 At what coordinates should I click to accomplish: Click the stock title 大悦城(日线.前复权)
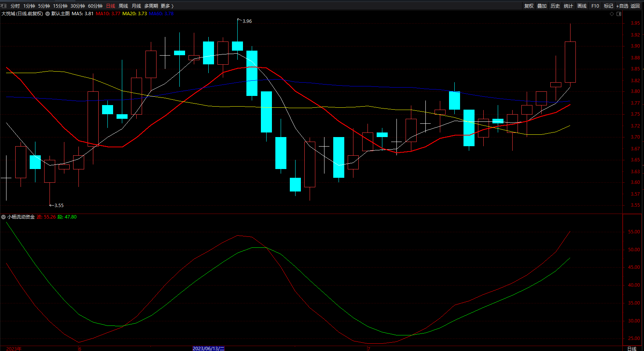click(22, 14)
